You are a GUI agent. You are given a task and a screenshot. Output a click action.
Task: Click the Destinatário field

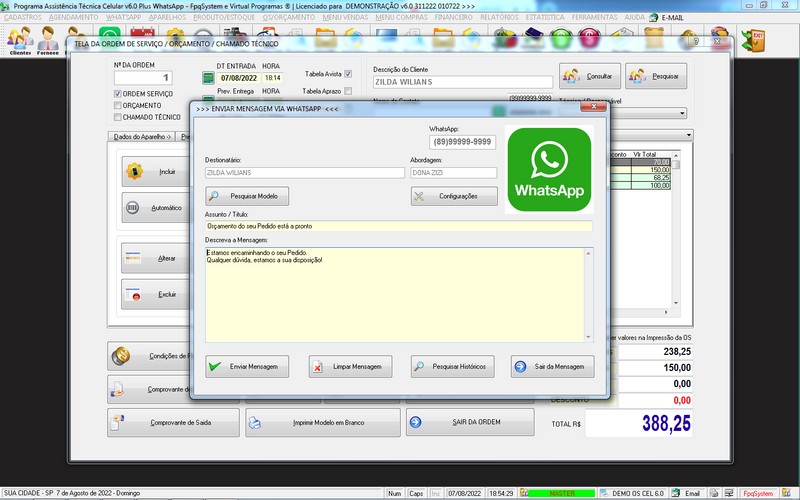point(305,173)
